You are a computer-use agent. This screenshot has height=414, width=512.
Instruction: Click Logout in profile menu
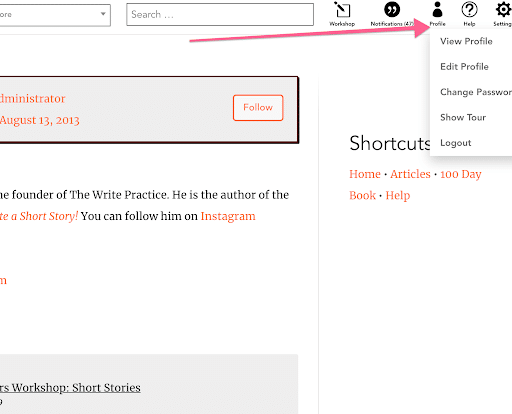tap(456, 143)
